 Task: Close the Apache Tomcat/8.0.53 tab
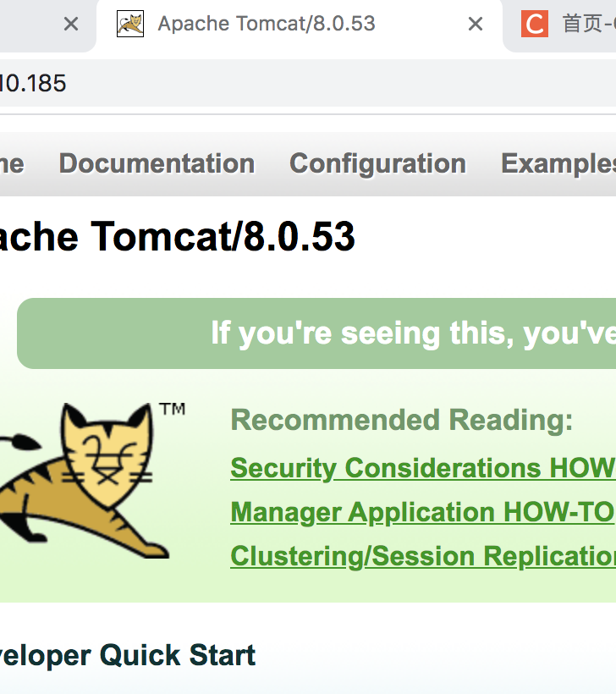coord(476,24)
